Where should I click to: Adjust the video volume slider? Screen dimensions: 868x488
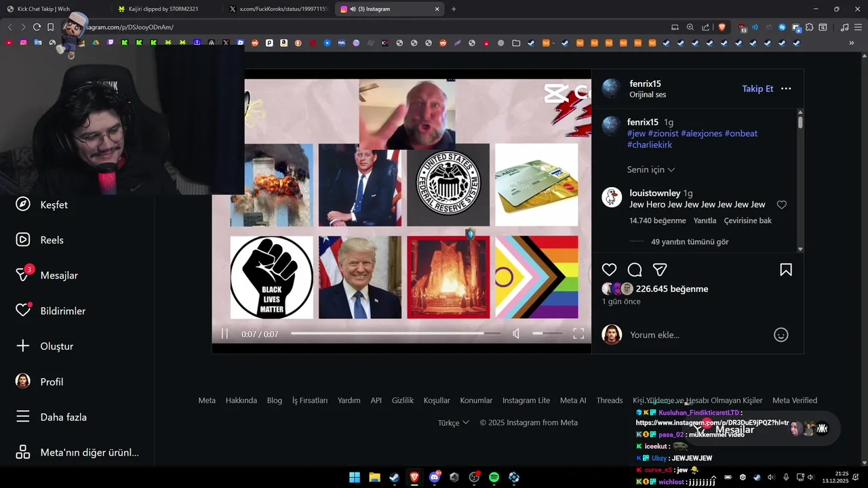pyautogui.click(x=547, y=333)
